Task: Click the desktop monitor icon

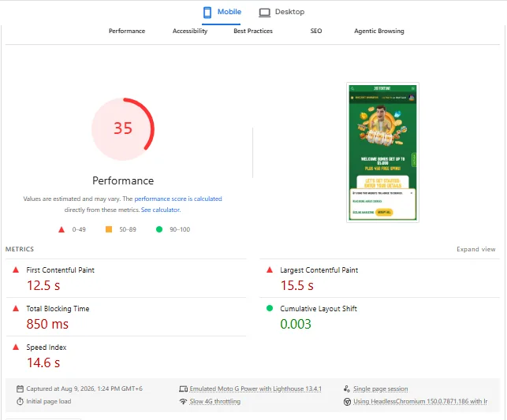Action: tap(264, 13)
